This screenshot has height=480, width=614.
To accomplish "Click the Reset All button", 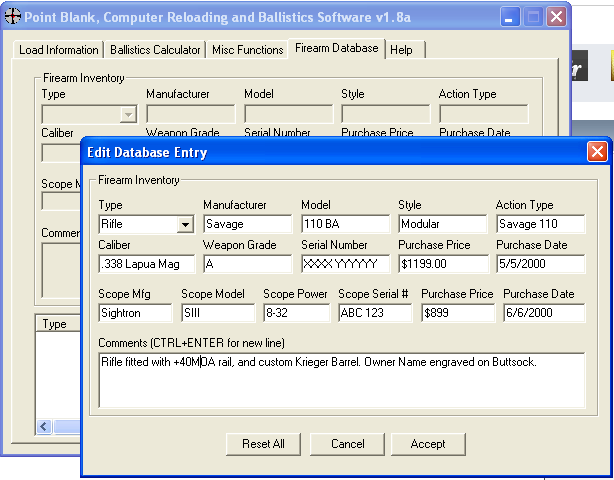I will 263,444.
